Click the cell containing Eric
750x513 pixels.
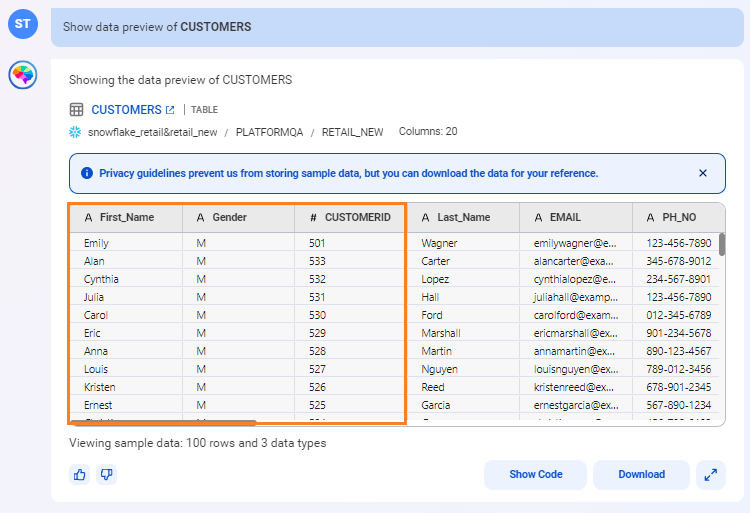click(x=126, y=333)
